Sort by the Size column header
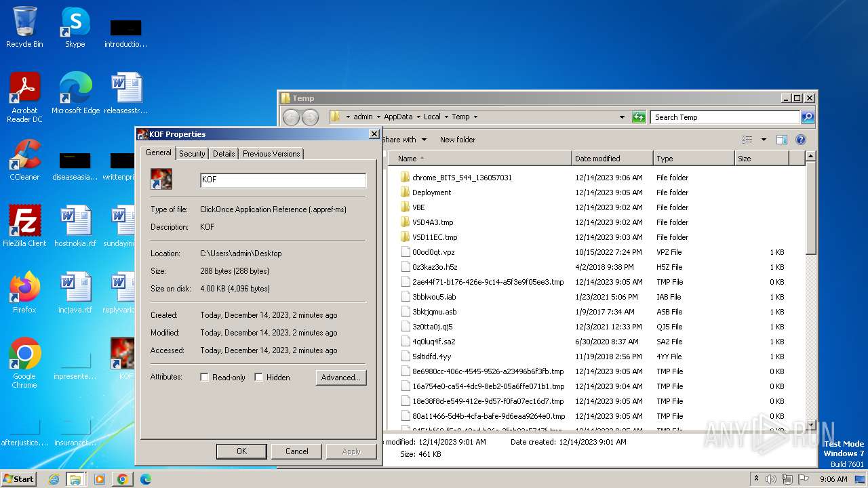Screen dimensions: 868x488 762,159
